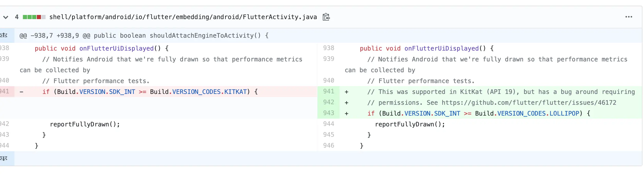Expand hidden lines above the hunk
Screen dimensions: 644x177
[4, 35]
